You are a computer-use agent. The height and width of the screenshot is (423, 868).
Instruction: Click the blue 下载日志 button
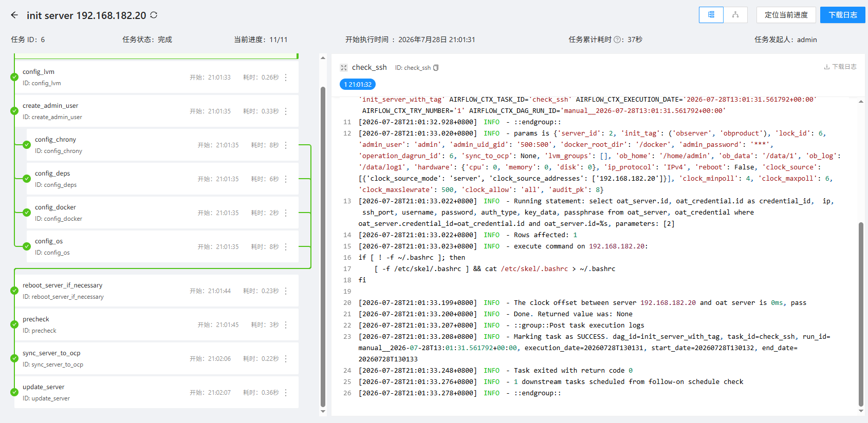(x=843, y=15)
